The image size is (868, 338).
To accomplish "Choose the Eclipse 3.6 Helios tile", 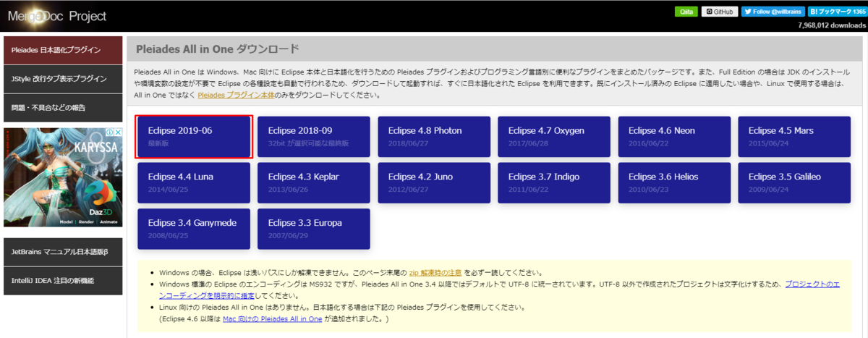I will (674, 182).
